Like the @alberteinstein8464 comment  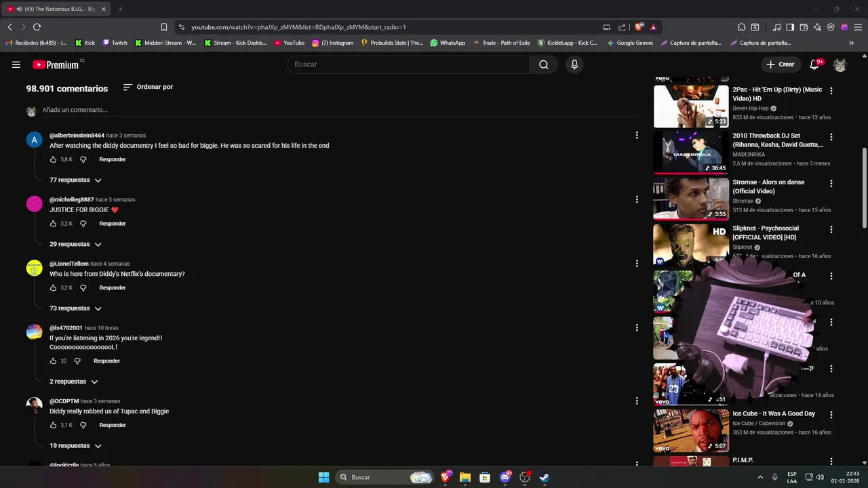click(x=53, y=159)
